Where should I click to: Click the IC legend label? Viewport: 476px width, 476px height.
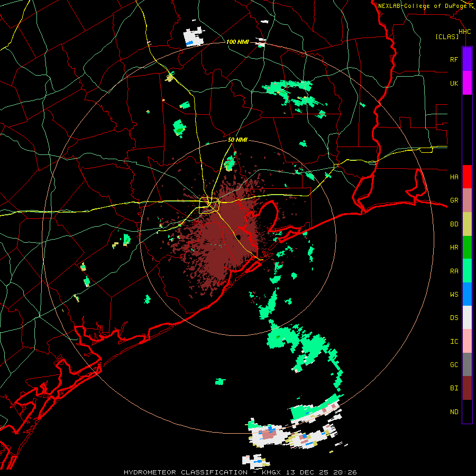[454, 342]
